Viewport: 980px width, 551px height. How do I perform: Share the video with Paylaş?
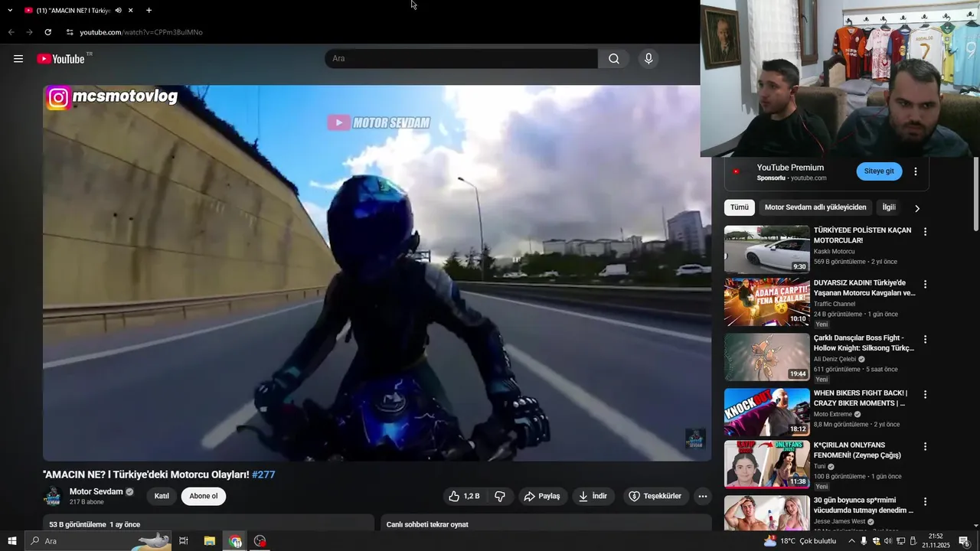click(543, 496)
